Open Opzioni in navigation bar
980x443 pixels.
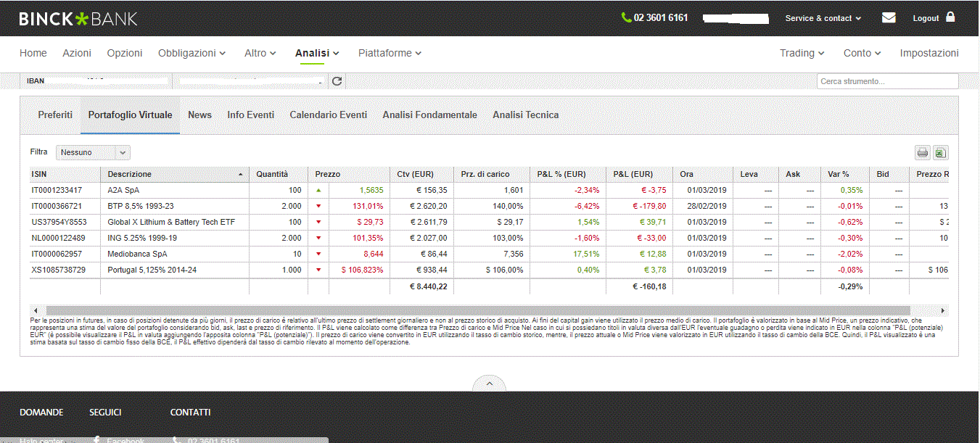coord(125,53)
